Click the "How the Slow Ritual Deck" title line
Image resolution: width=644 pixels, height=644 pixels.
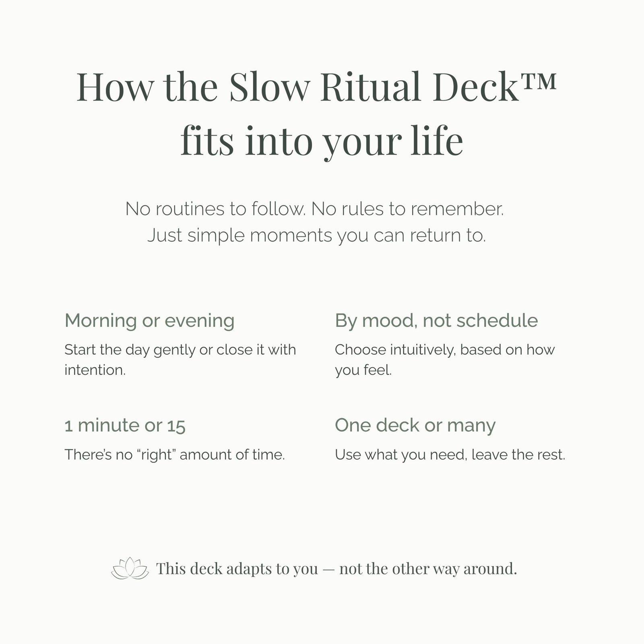[x=297, y=87]
